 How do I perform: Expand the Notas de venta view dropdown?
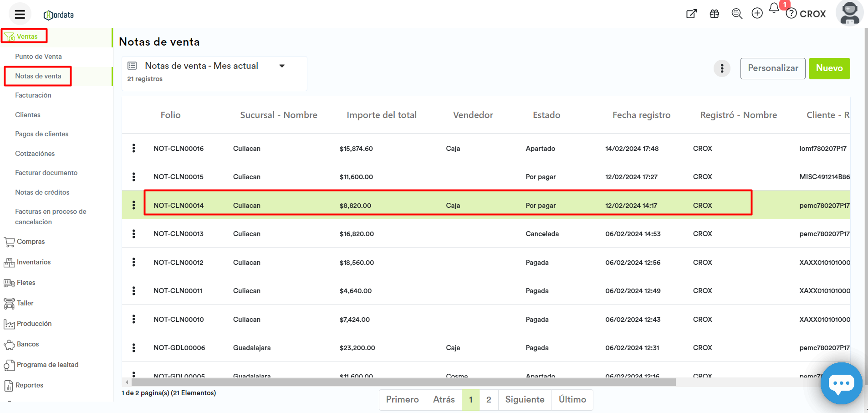(282, 66)
